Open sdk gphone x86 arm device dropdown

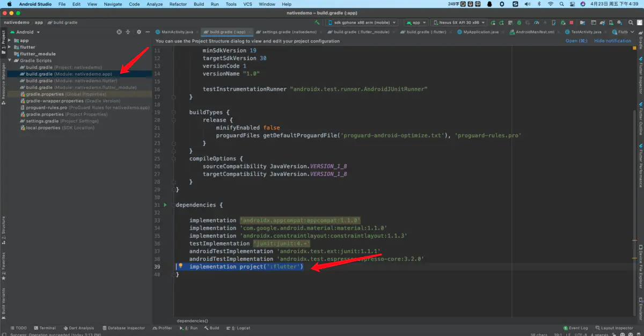click(x=363, y=23)
